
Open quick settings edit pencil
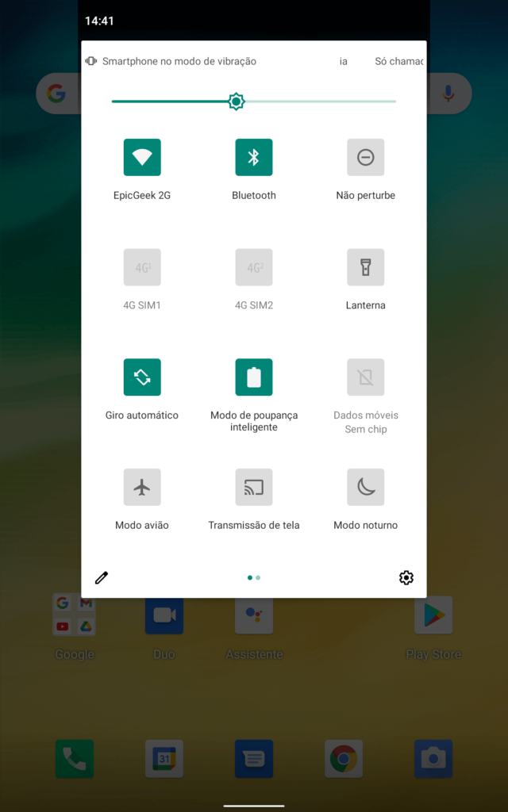[x=102, y=578]
